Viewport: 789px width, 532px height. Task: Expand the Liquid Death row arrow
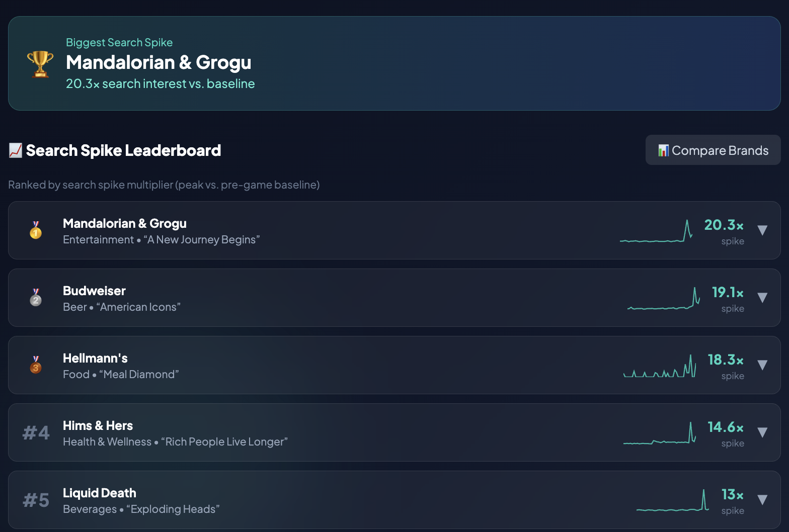[762, 500]
